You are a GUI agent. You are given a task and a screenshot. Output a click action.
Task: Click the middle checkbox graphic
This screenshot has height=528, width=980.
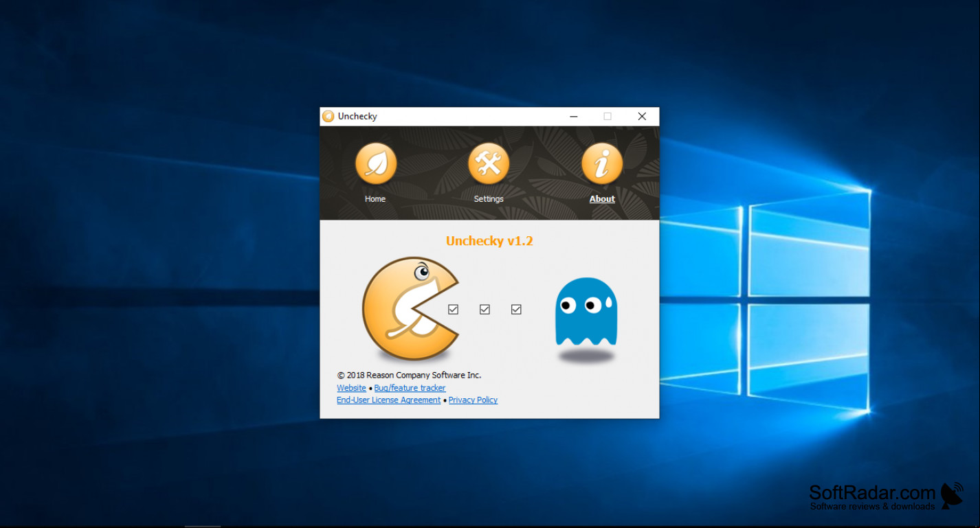tap(485, 310)
